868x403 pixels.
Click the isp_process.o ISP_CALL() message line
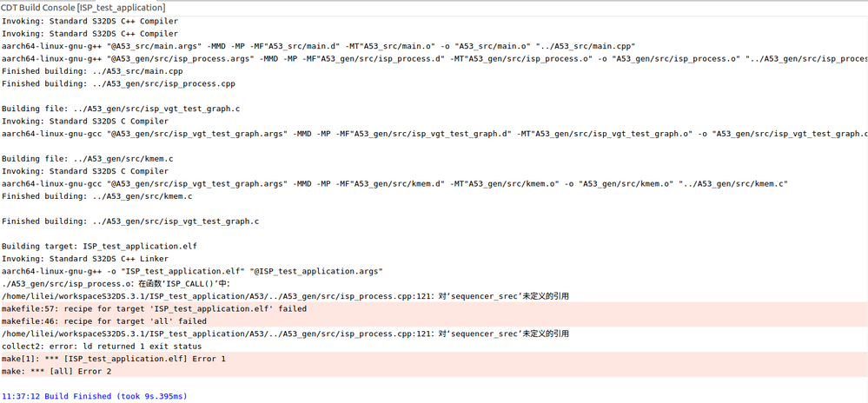[x=130, y=284]
